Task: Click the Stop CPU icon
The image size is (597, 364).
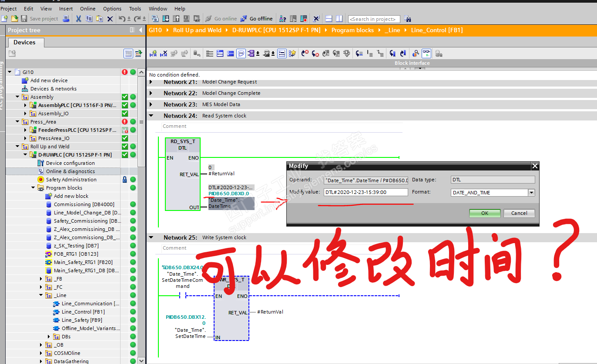Action: pos(304,19)
